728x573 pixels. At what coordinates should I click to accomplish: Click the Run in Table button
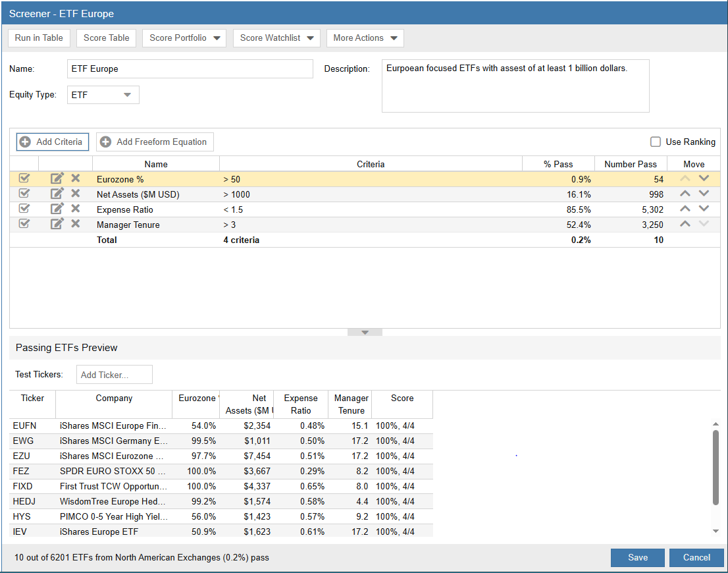point(39,38)
